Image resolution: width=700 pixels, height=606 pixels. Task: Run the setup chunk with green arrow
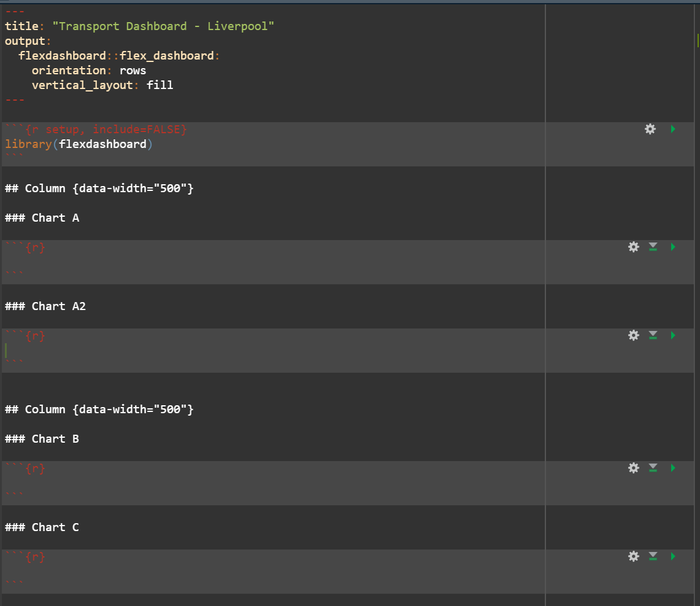click(x=673, y=129)
